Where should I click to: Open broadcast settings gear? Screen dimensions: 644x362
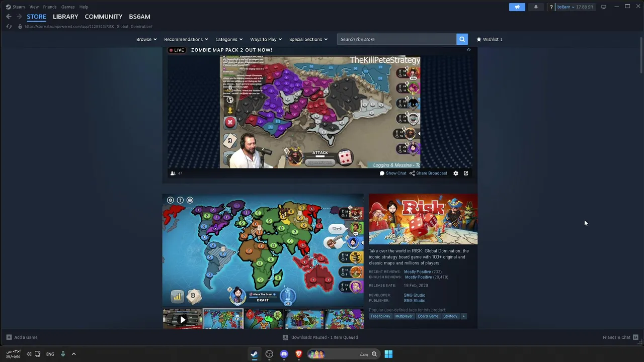456,173
